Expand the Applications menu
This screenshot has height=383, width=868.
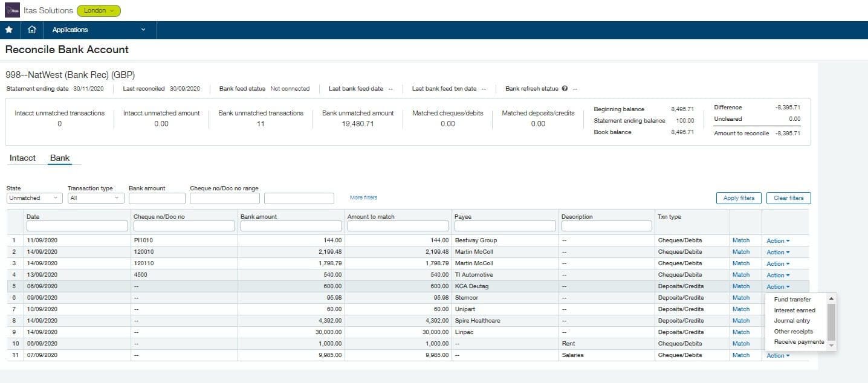tap(99, 30)
